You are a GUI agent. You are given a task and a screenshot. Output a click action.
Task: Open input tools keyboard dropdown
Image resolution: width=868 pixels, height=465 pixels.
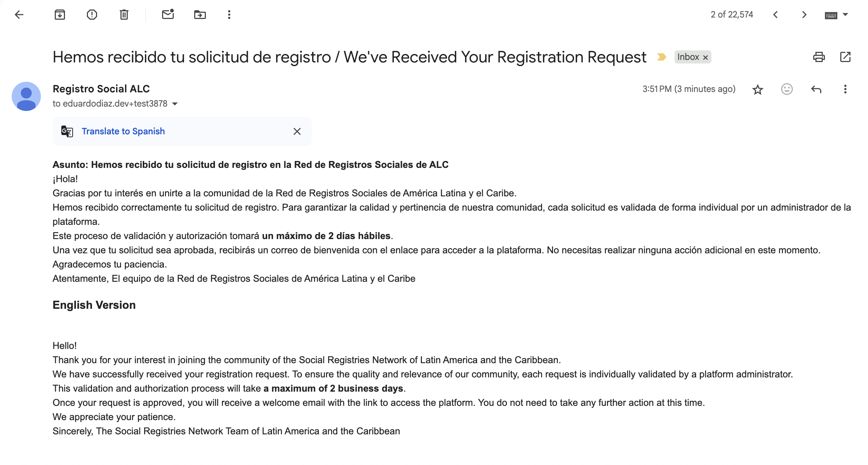(x=845, y=15)
